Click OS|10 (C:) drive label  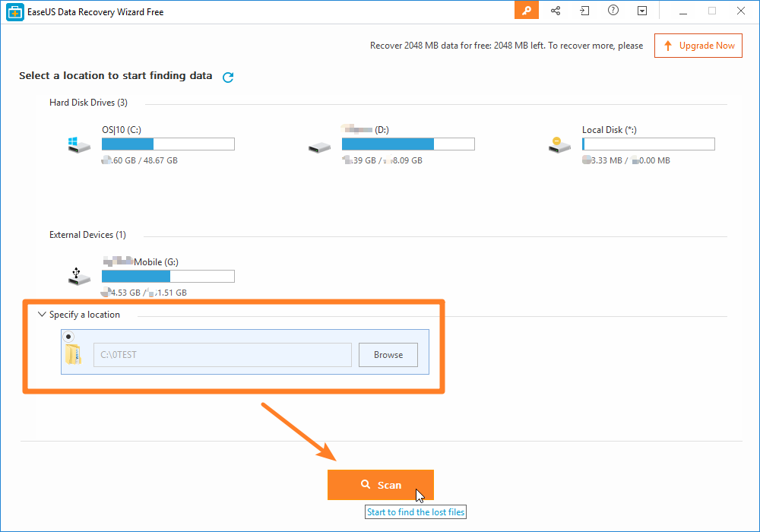click(x=121, y=130)
